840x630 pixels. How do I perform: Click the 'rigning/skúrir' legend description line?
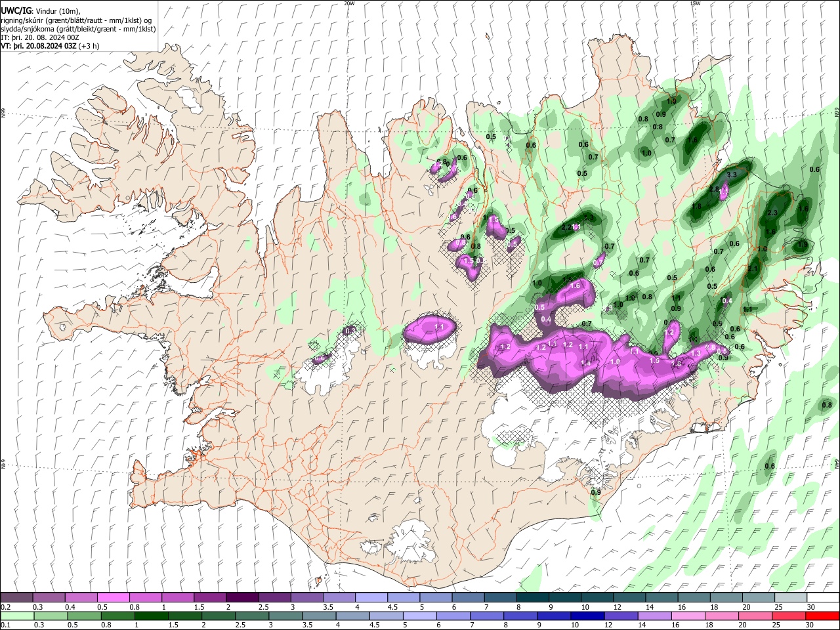[77, 20]
